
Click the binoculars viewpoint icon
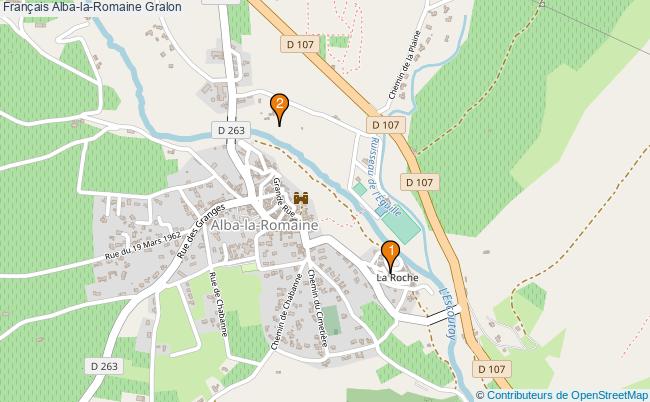point(301,198)
